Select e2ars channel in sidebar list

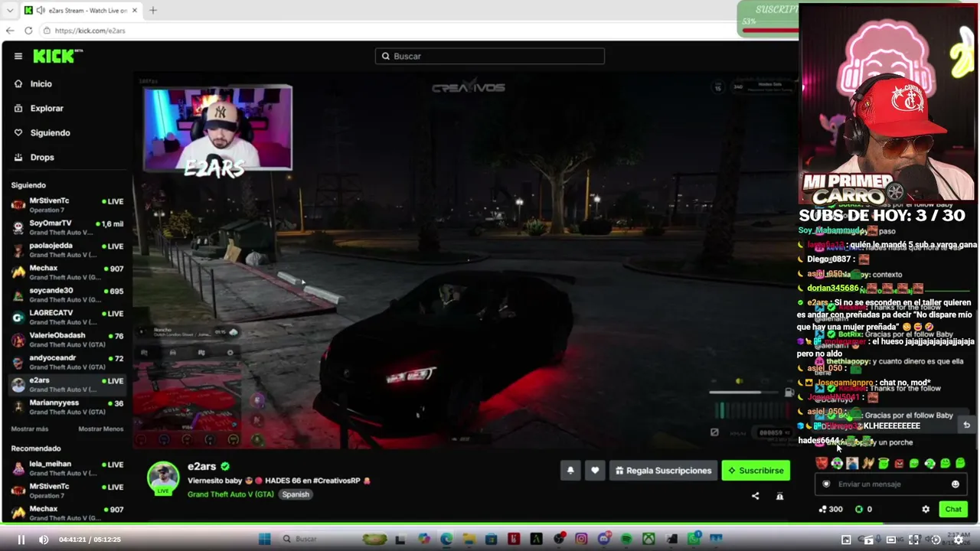[67, 384]
